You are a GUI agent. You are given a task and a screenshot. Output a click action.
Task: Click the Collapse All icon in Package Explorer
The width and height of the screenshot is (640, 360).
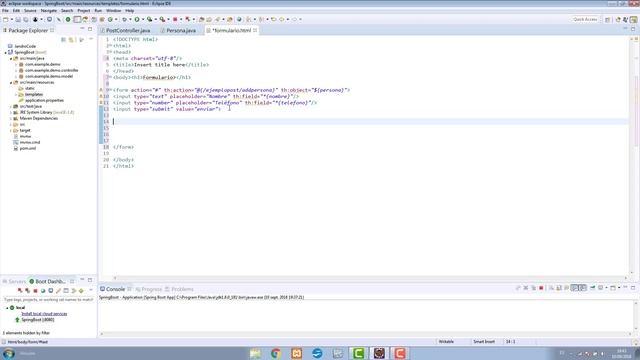tap(63, 40)
